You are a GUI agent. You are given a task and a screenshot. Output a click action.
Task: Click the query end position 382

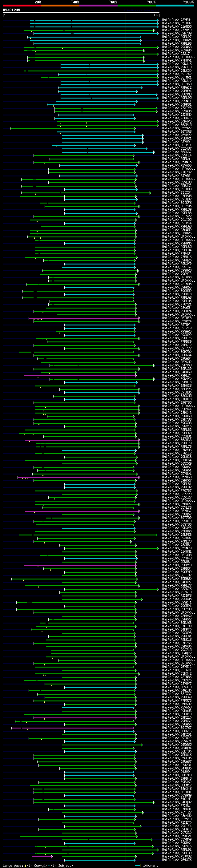(x=155, y=15)
